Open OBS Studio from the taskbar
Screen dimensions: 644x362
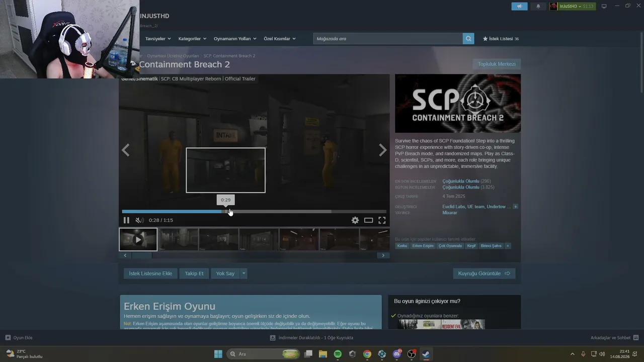point(412,354)
